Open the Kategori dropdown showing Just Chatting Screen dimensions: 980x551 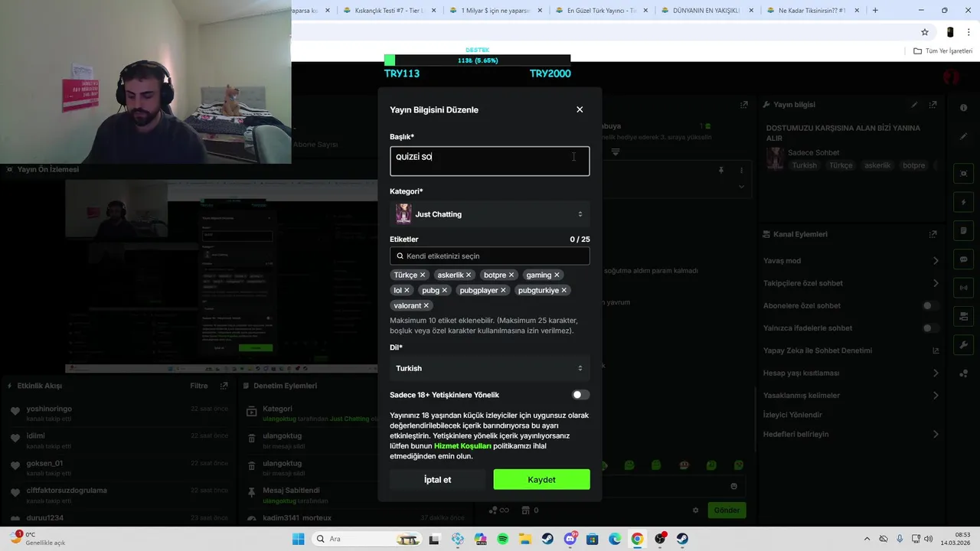489,214
